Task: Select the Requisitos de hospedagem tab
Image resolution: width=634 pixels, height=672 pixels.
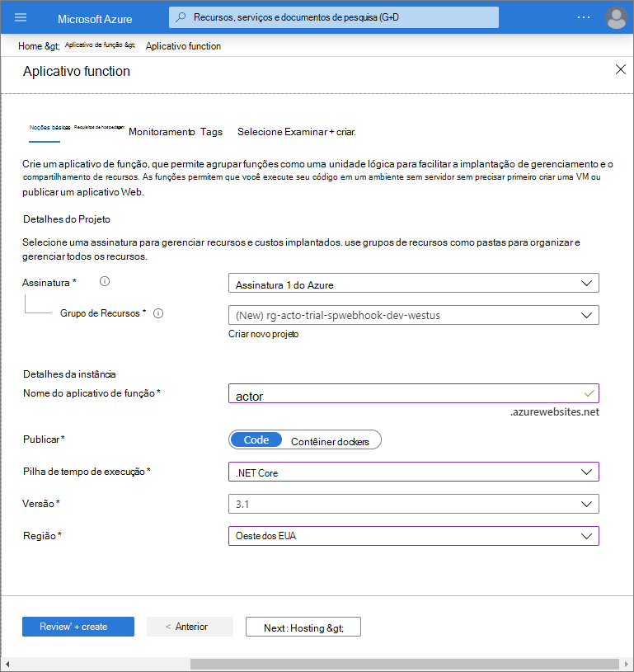Action: click(99, 127)
